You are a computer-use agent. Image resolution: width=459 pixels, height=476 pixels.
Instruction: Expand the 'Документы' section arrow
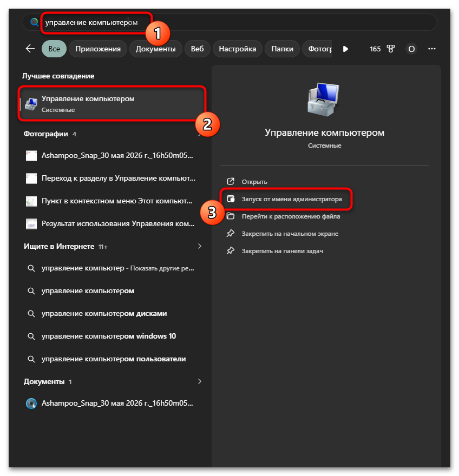200,381
